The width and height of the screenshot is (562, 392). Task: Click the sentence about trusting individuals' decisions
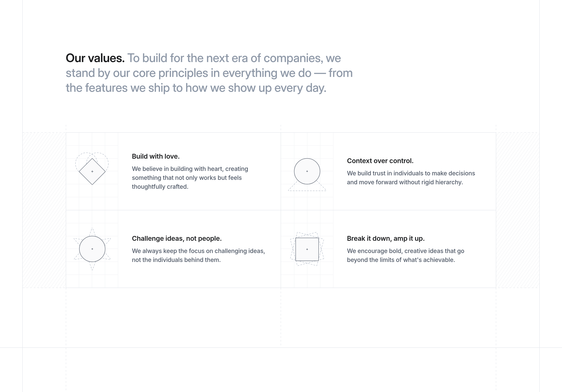[411, 178]
